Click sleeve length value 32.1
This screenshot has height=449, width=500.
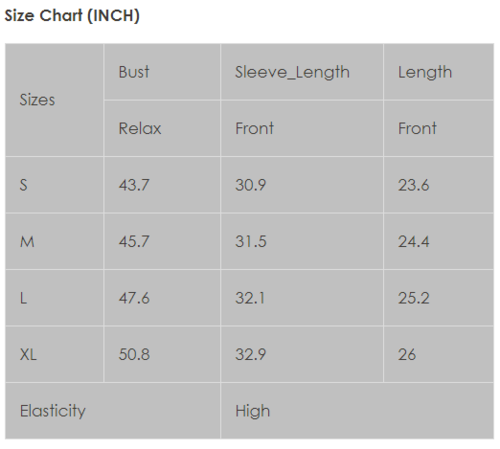point(302,298)
